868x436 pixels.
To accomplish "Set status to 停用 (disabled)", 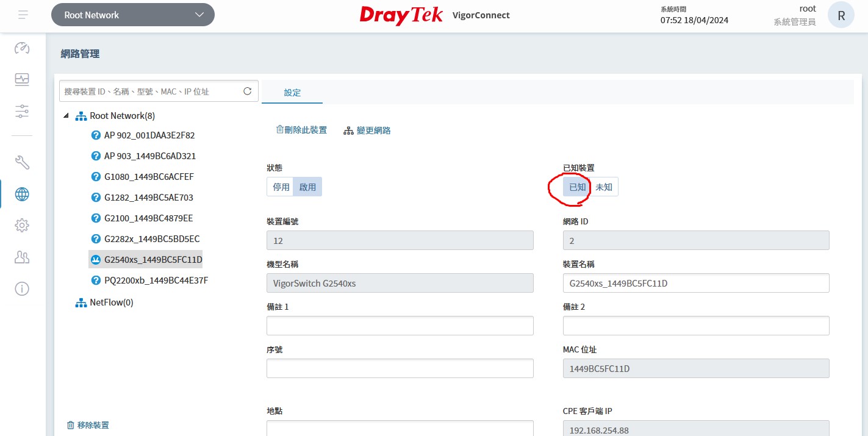I will (x=281, y=187).
